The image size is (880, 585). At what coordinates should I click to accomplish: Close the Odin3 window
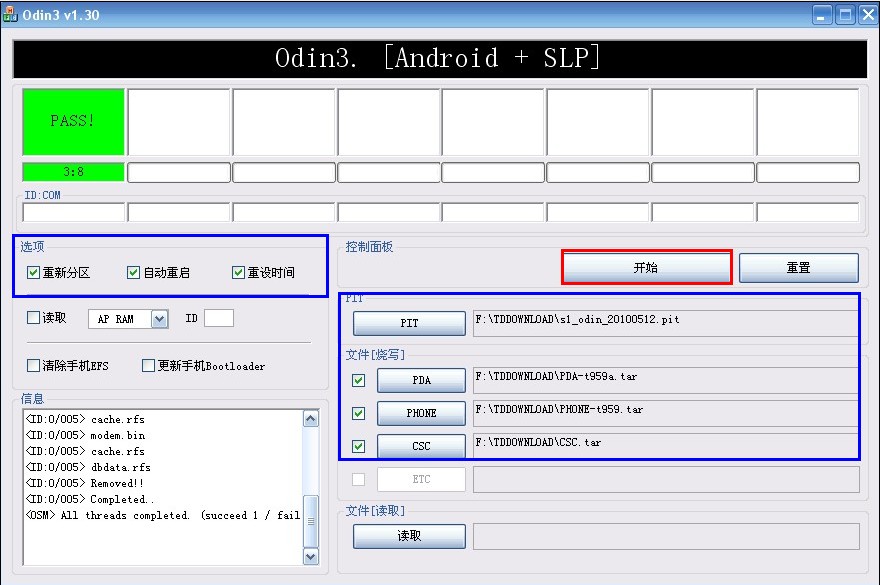coord(867,15)
